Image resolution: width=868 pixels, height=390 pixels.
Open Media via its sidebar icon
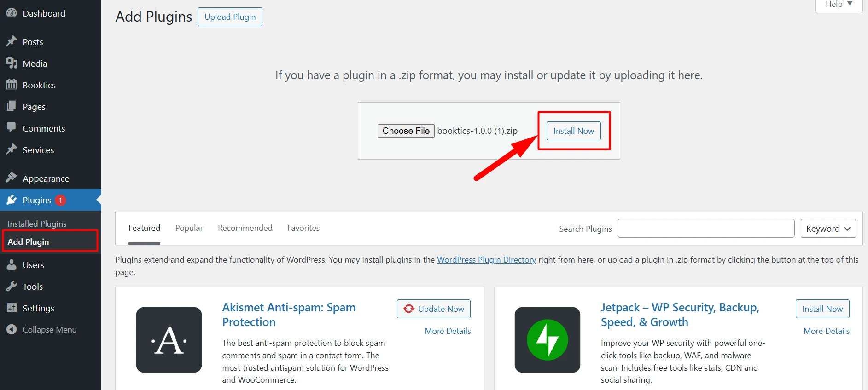12,63
